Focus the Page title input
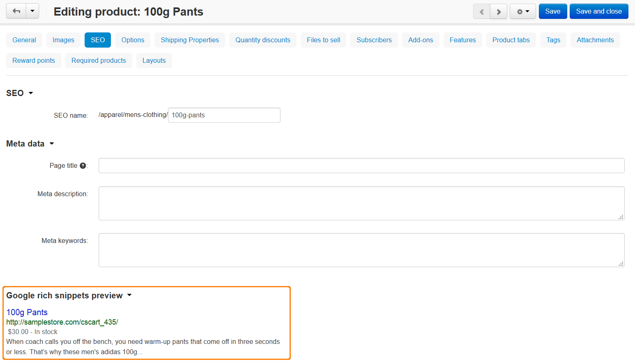635x364 pixels. (361, 166)
